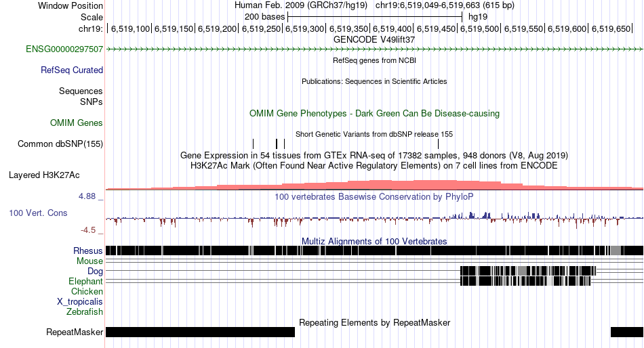This screenshot has width=644, height=348.
Task: Click the Scale label
Action: [92, 17]
